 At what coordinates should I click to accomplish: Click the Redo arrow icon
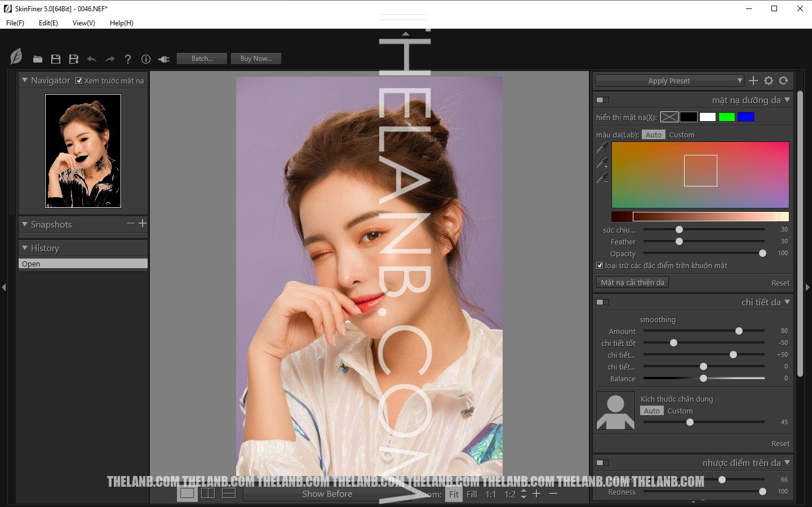tap(110, 59)
